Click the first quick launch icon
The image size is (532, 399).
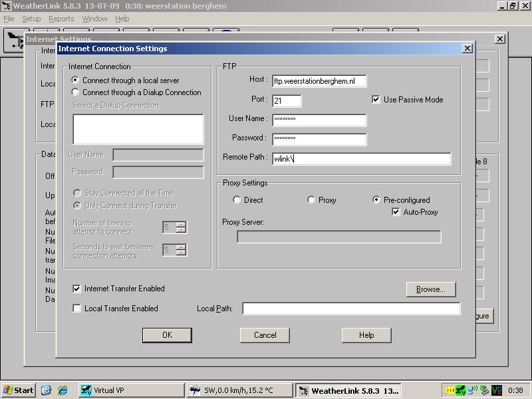tap(46, 390)
